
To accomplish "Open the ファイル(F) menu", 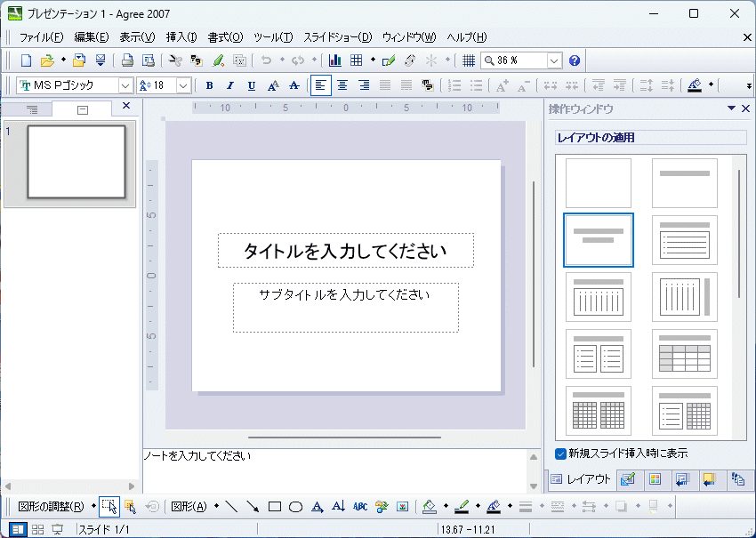I will [42, 37].
